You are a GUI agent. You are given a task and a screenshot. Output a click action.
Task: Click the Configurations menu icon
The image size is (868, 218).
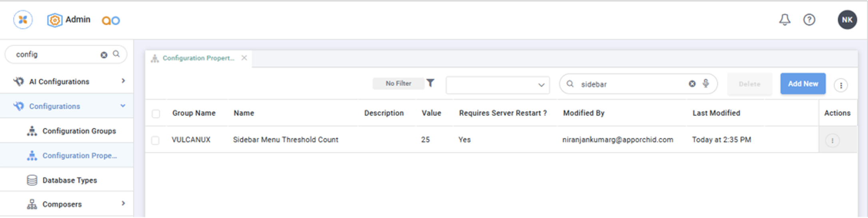pos(18,106)
